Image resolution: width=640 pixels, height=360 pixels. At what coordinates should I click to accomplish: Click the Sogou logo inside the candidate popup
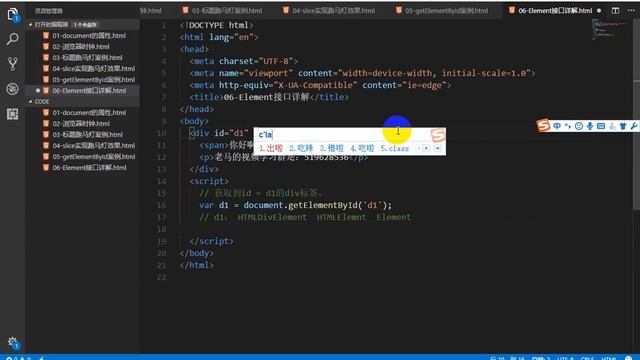coord(438,135)
